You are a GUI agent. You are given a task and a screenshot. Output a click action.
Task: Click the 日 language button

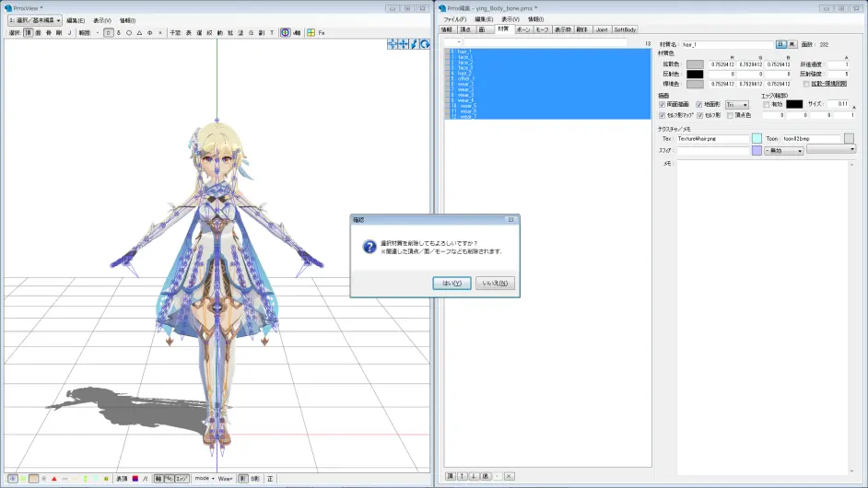coord(780,44)
